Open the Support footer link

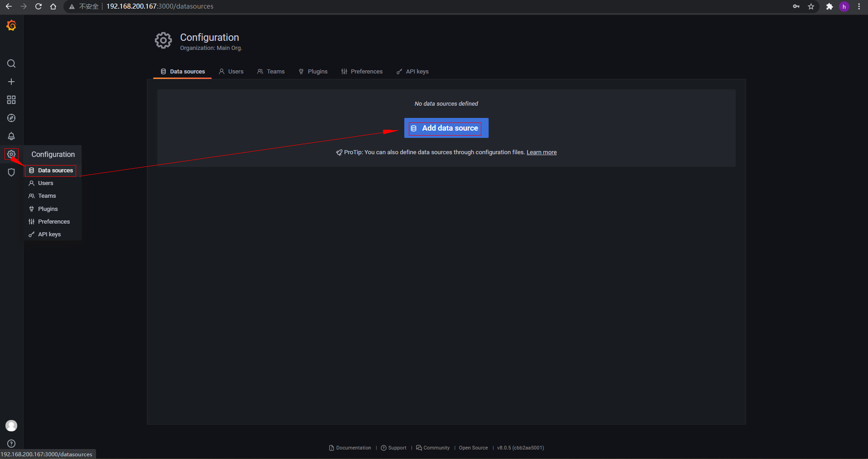point(393,448)
